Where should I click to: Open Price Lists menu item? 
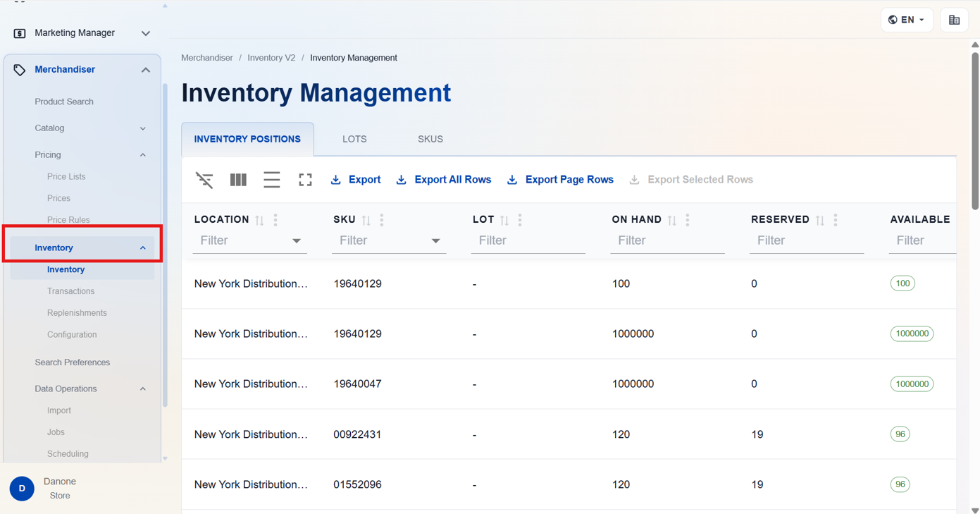[x=66, y=177]
